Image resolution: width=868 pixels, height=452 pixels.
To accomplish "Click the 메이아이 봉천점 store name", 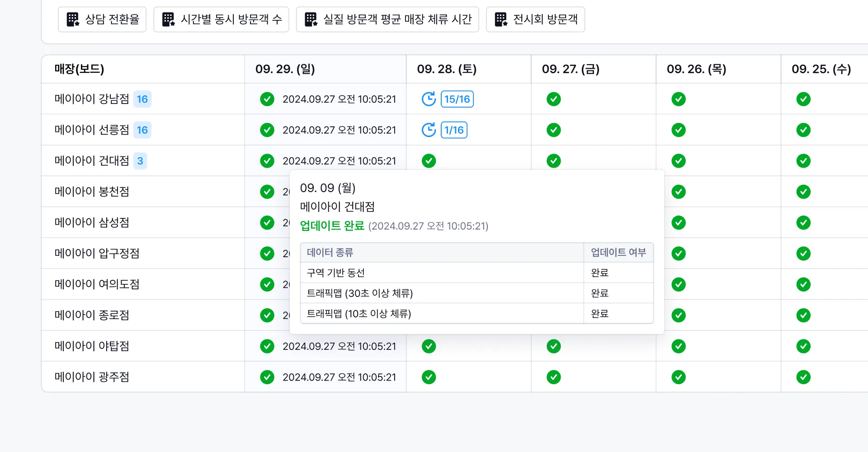I will (92, 192).
